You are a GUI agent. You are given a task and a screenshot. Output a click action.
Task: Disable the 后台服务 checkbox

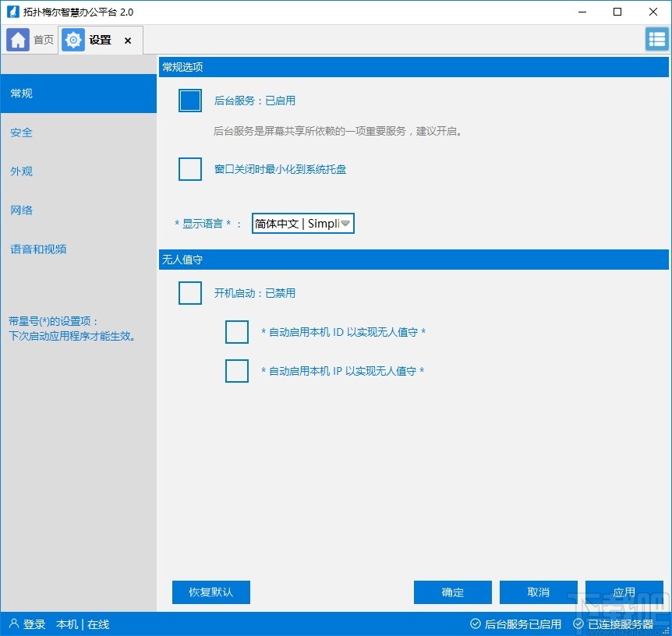tap(189, 100)
